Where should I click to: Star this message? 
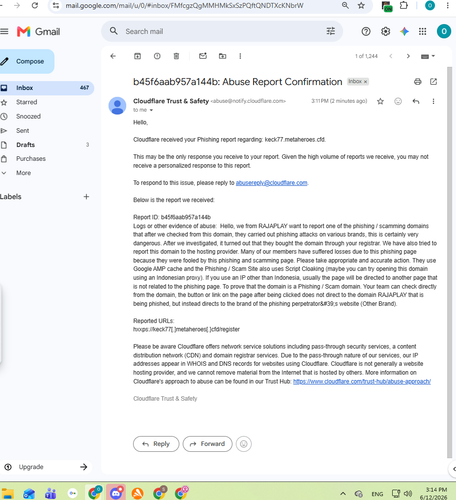pos(380,101)
